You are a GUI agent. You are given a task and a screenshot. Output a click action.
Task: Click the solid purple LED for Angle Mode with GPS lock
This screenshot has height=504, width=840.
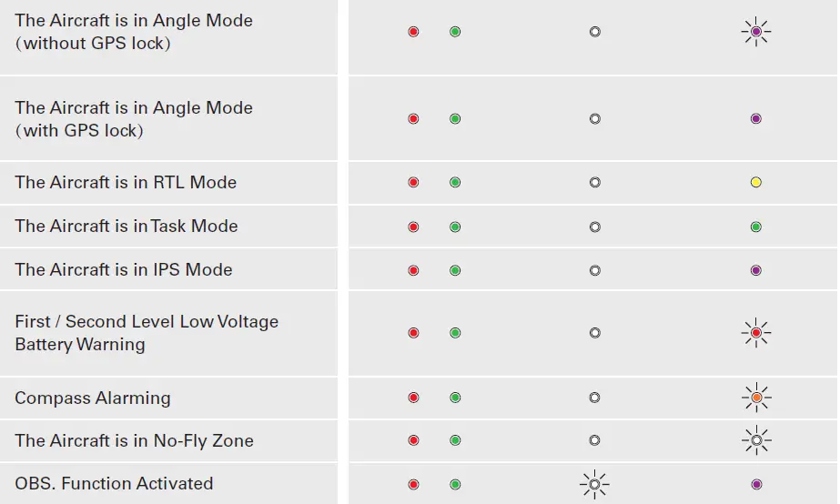click(755, 119)
